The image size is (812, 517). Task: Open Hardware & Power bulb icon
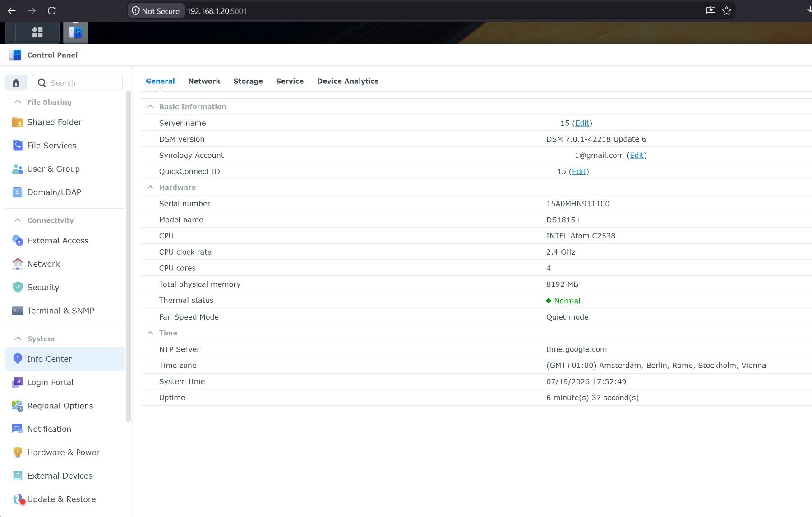click(18, 452)
